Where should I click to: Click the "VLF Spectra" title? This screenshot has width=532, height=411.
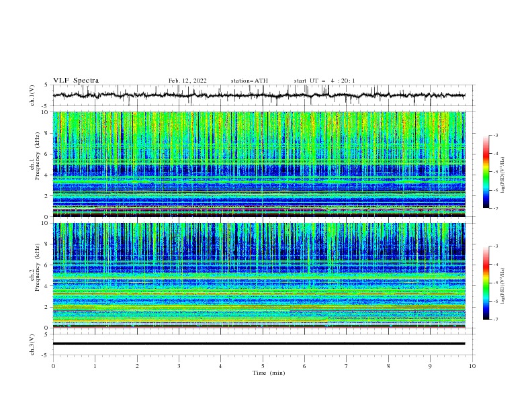pos(76,81)
